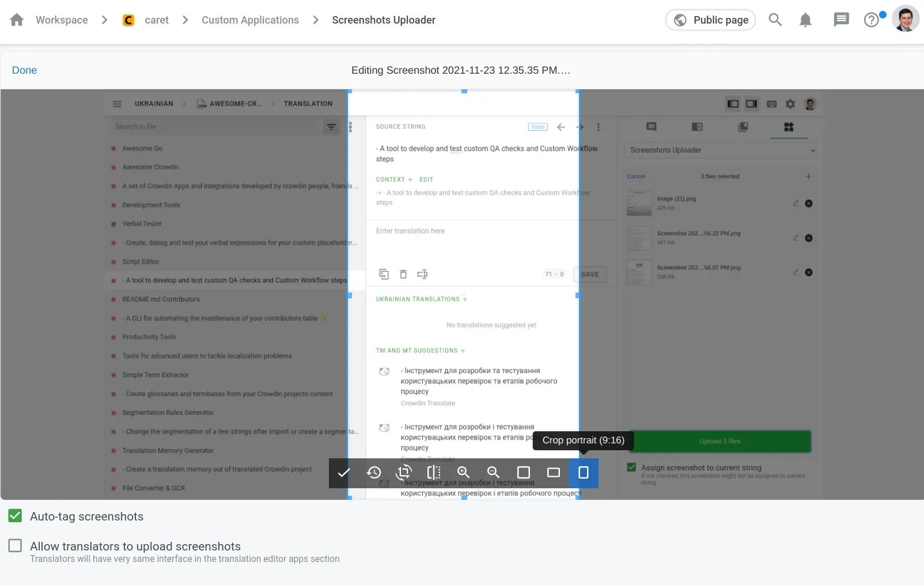Collapse the UKRAINIAN TRANSLATIONS section

click(x=464, y=299)
